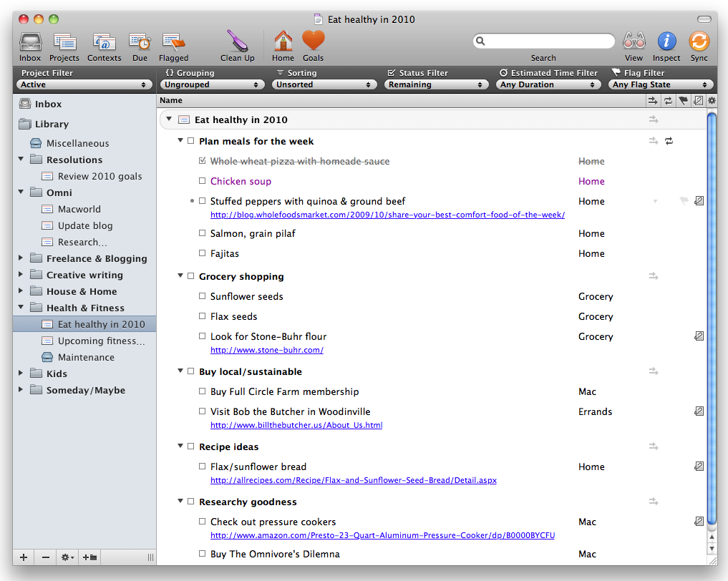
Task: Flag the Stuffed peppers task
Action: coord(684,201)
